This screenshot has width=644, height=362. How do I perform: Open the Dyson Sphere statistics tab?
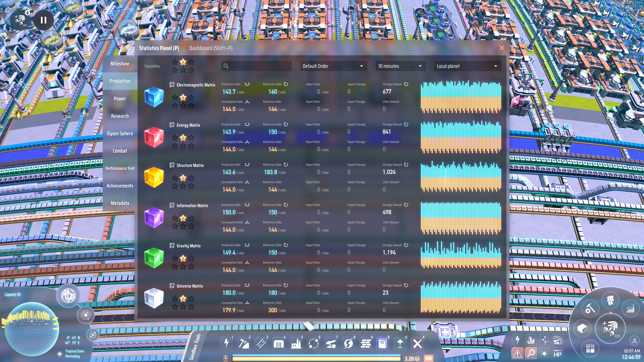click(120, 133)
